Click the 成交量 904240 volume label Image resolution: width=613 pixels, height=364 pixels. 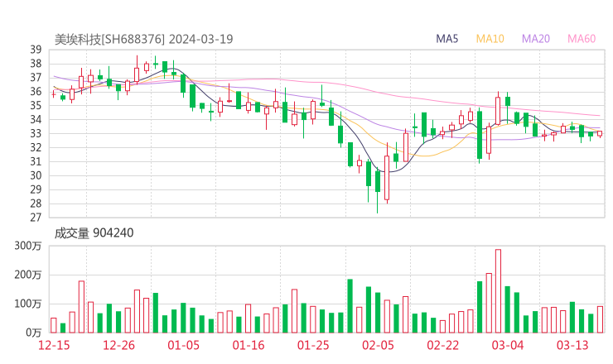[94, 233]
